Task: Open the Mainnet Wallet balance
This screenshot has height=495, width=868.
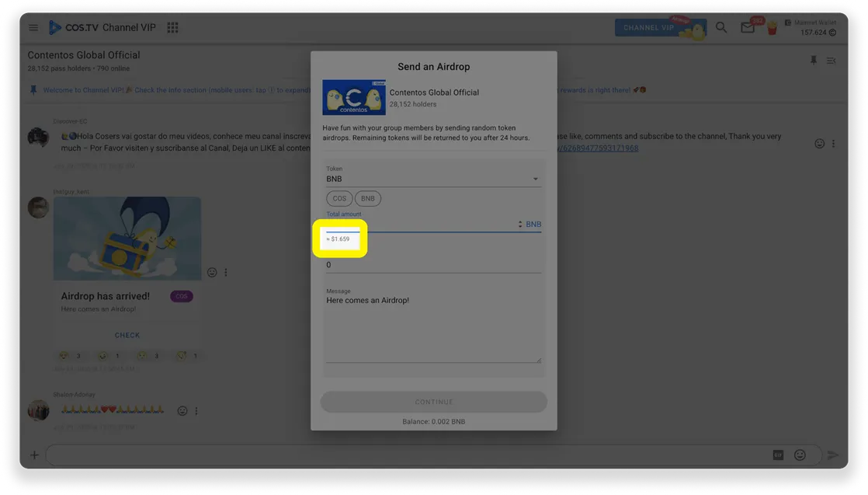Action: 811,27
